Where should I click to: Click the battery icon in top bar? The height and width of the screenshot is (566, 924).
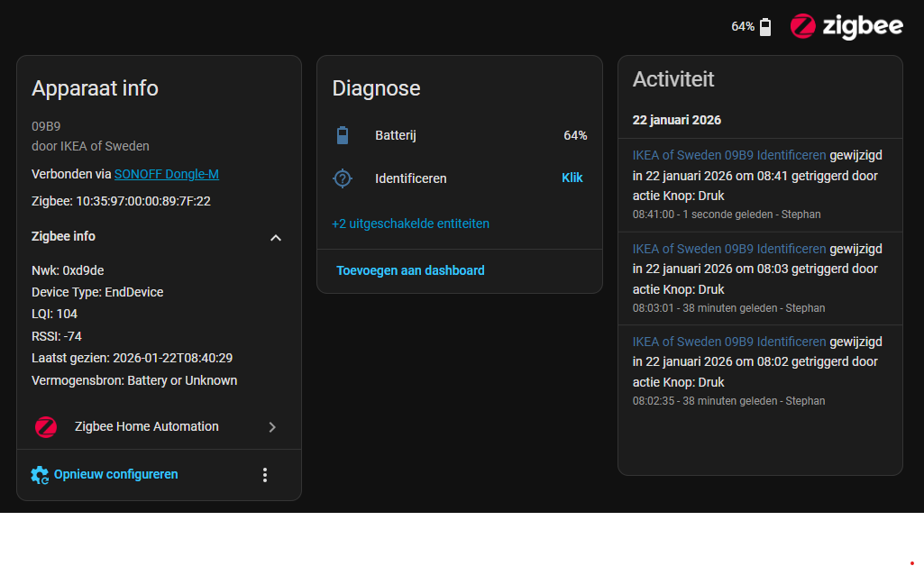765,27
